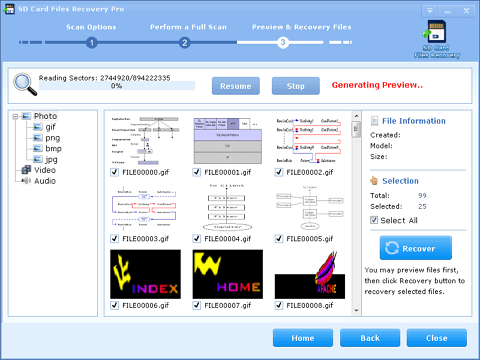Click the gif file type icon
Screen dimensions: 480x360
pos(38,127)
